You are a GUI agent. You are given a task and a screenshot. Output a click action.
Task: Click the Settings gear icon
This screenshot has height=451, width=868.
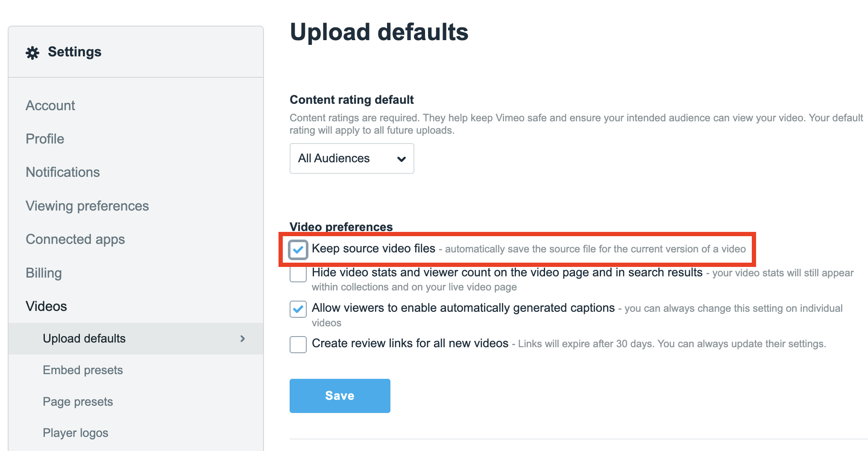(32, 53)
